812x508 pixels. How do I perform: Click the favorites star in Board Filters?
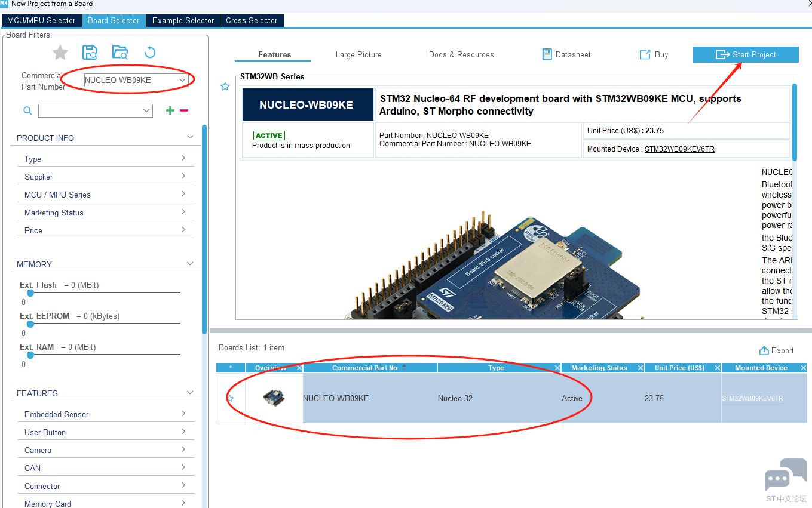click(60, 53)
